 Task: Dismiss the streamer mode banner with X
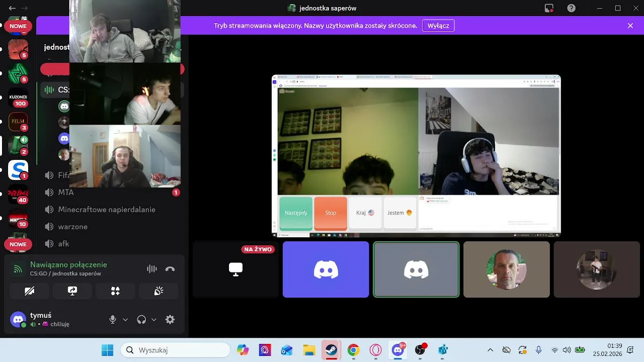point(630,26)
